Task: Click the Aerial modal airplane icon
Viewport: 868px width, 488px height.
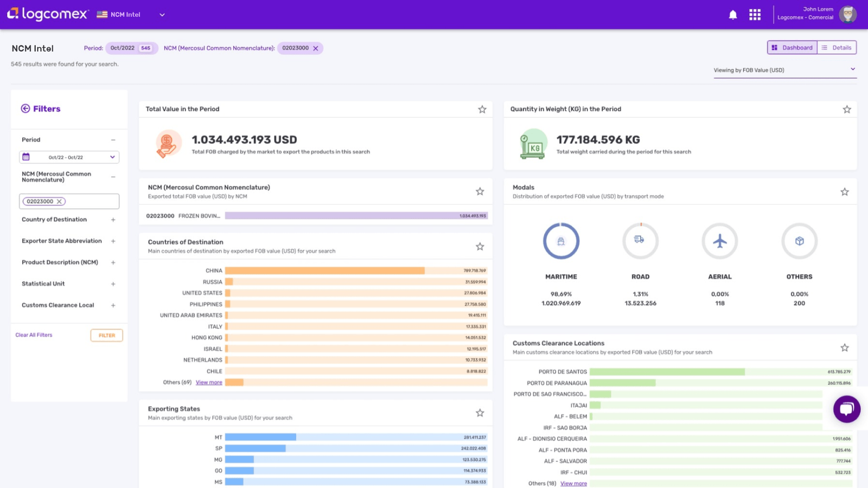Action: click(719, 241)
